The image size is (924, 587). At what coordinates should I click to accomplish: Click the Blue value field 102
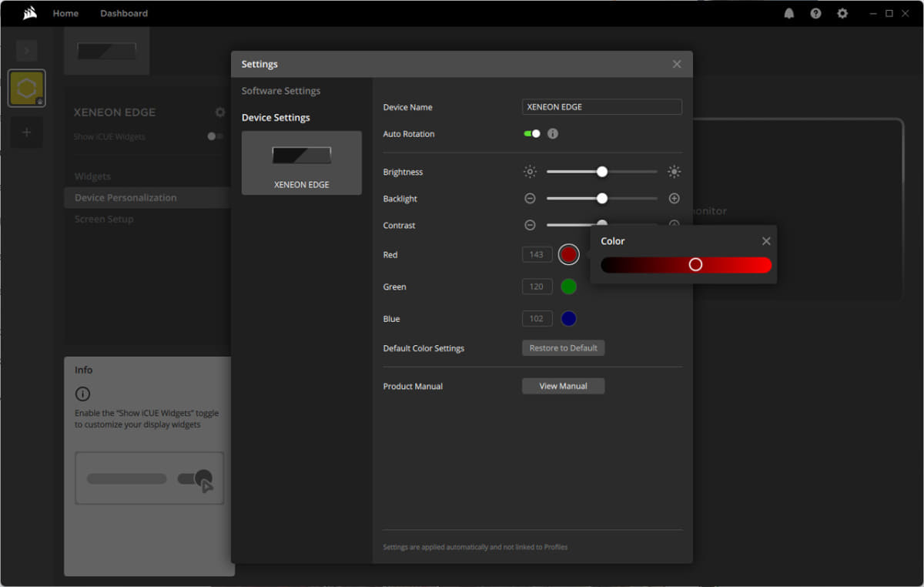(537, 319)
